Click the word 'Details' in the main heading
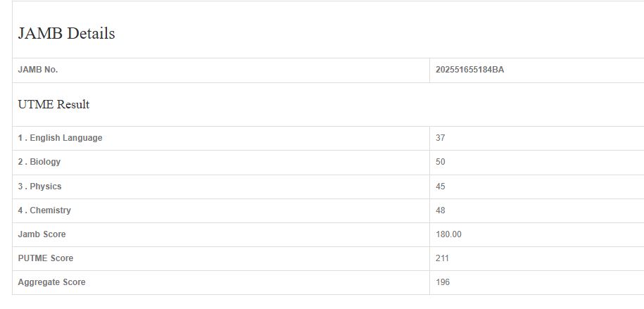The image size is (644, 309). point(91,33)
